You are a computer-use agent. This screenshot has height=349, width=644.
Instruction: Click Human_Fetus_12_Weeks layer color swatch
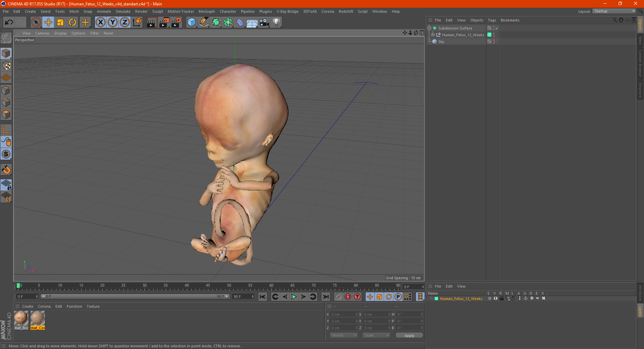(436, 299)
